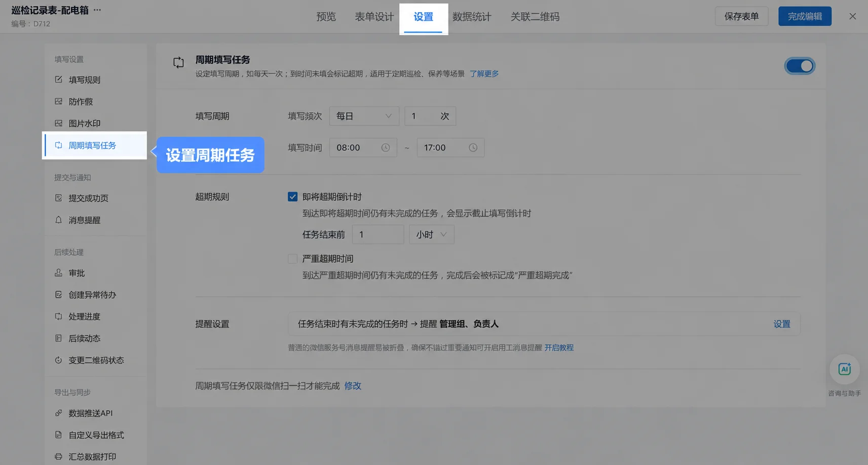Screen dimensions: 868x465
Task: Click 修改 link for WeChat scan restriction
Action: pos(353,386)
